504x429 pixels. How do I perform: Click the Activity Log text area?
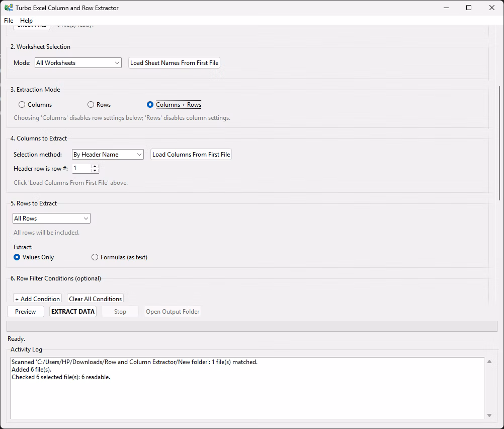247,388
